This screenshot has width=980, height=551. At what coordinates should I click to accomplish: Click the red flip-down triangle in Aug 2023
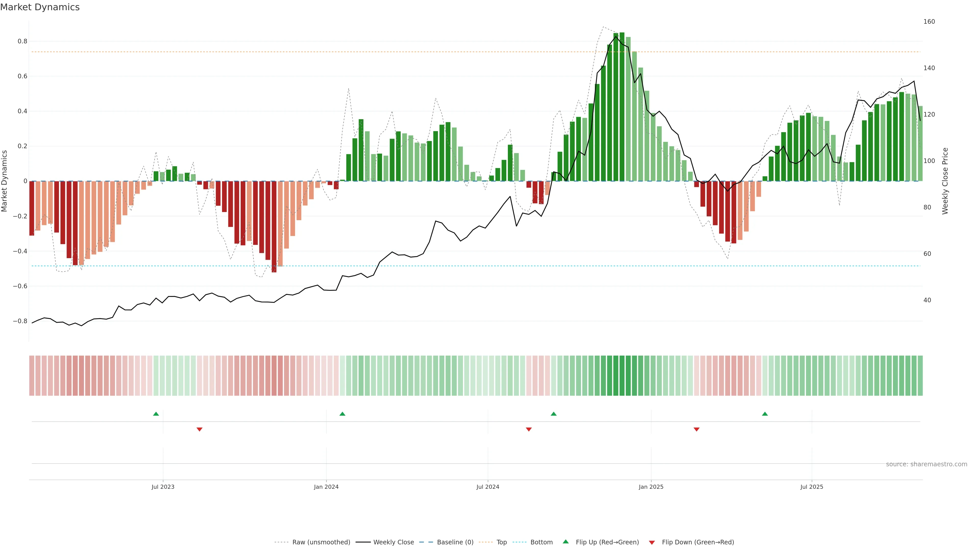pyautogui.click(x=199, y=429)
